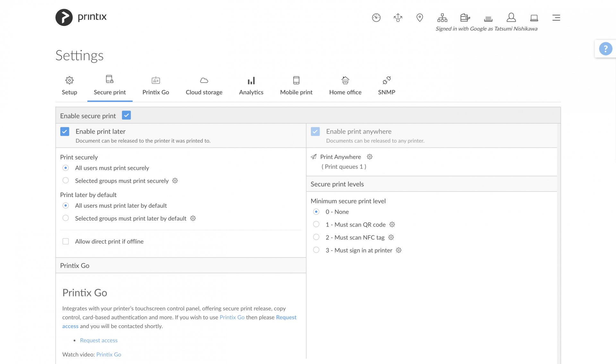Open the Printix logo home link

[x=81, y=17]
